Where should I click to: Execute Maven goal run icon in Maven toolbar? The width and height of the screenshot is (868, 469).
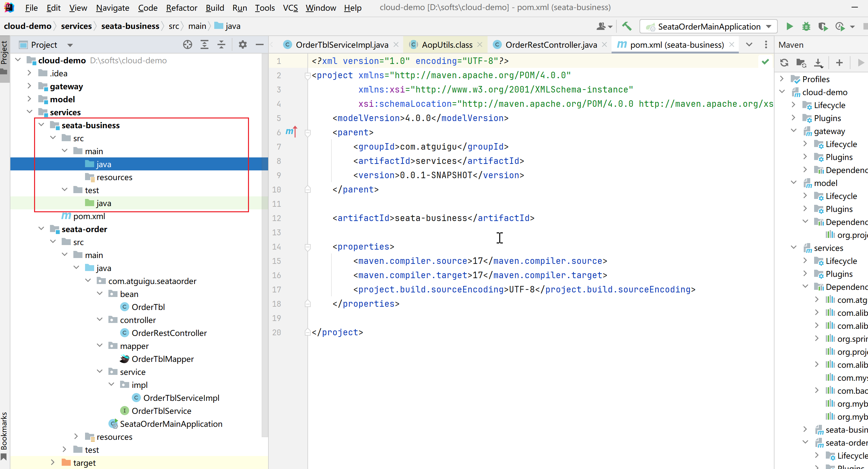[861, 63]
